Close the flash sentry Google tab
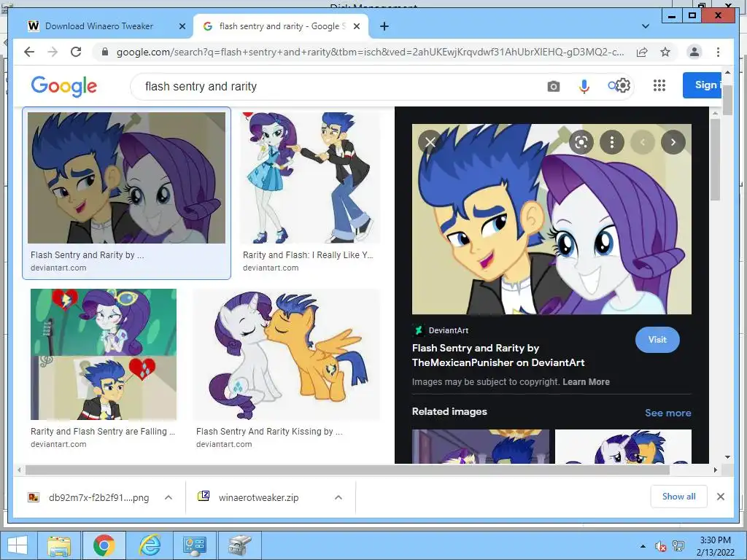The image size is (747, 560). 356,26
